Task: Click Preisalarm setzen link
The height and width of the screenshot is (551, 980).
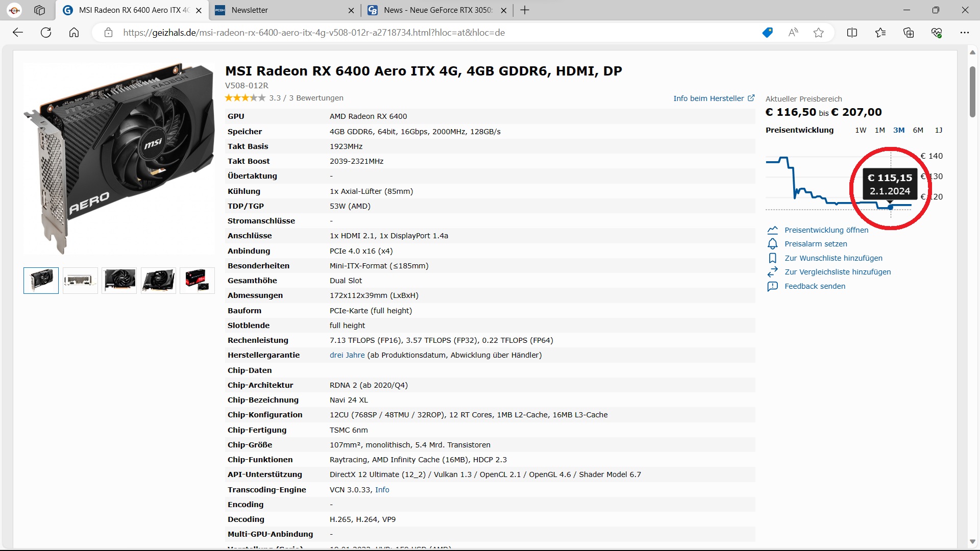Action: [816, 244]
